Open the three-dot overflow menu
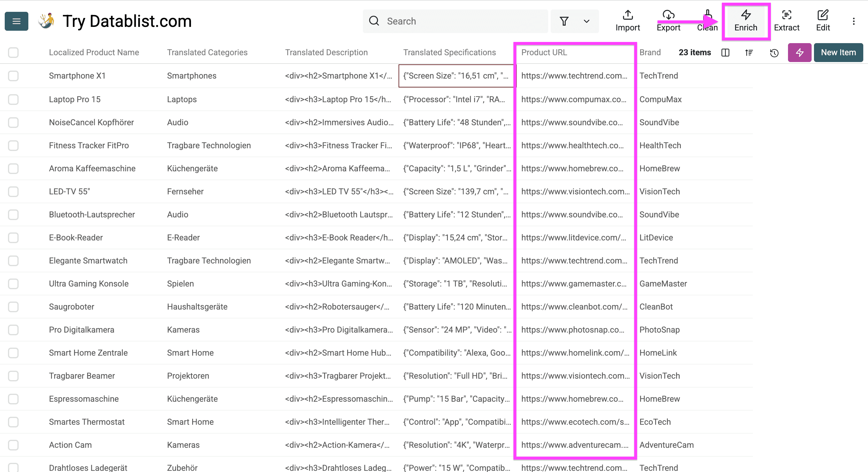This screenshot has width=868, height=472. pos(854,21)
